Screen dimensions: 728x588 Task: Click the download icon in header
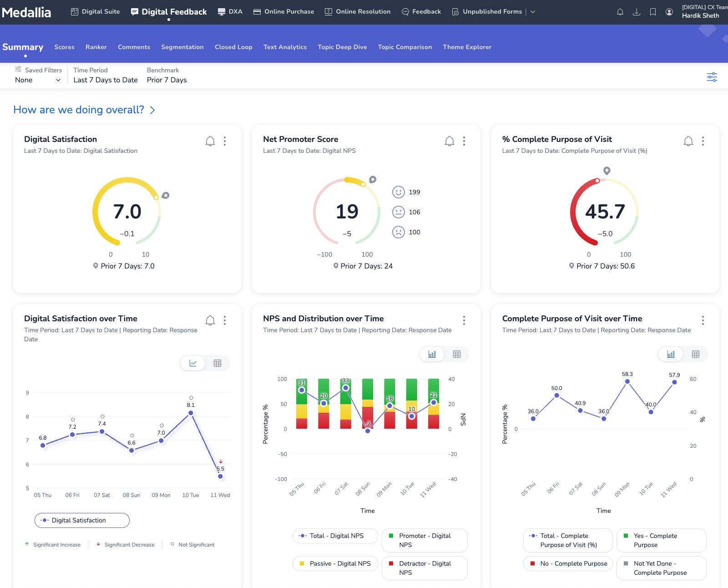pyautogui.click(x=637, y=12)
